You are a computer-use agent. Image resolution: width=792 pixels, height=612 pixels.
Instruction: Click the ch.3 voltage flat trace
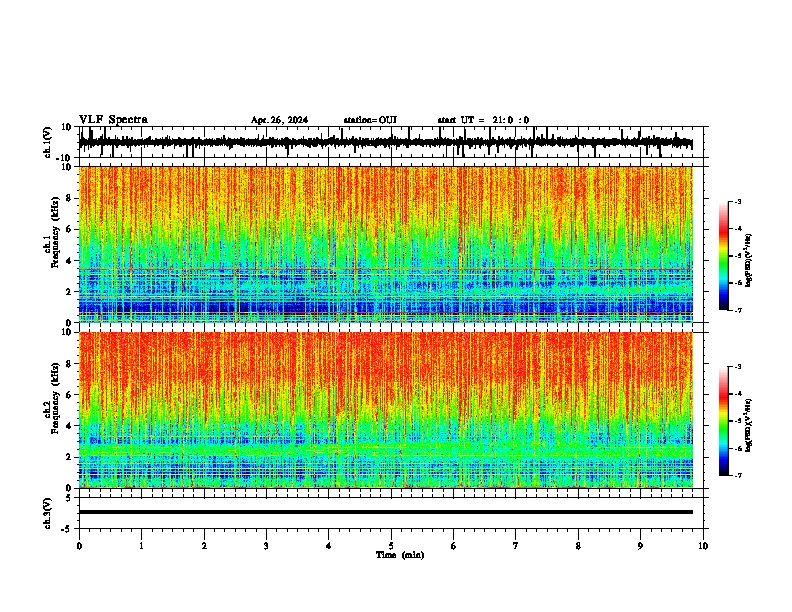click(x=385, y=512)
